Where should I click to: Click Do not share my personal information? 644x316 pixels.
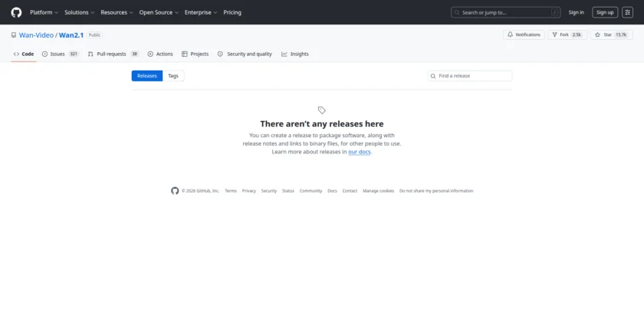point(436,191)
